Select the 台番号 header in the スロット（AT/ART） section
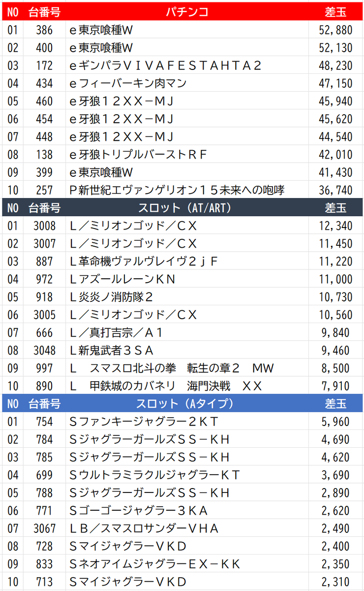Image resolution: width=364 pixels, height=591 pixels. coord(44,207)
